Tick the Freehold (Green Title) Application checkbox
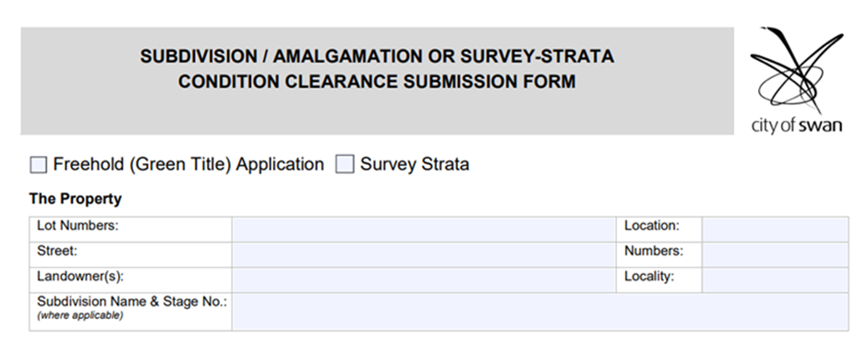The height and width of the screenshot is (344, 868). coord(38,165)
